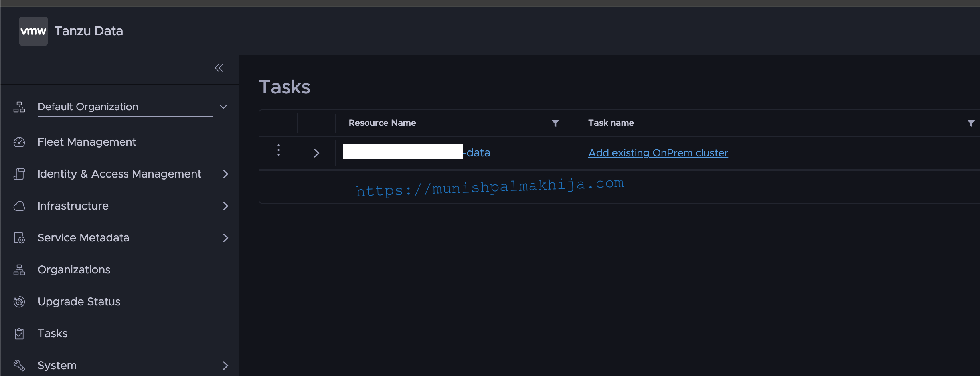Viewport: 980px width, 376px height.
Task: Click the Default Organization hierarchy icon
Action: (19, 107)
